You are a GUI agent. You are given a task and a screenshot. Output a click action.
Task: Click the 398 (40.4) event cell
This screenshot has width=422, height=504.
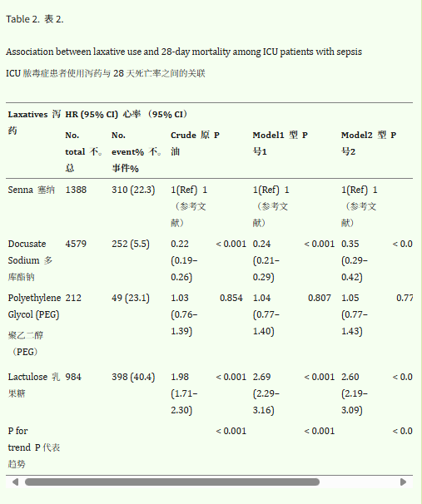click(133, 377)
